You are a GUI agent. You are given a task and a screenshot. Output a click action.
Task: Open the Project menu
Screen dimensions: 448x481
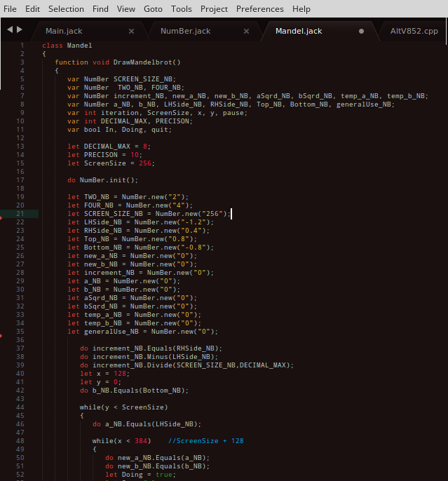tap(214, 9)
